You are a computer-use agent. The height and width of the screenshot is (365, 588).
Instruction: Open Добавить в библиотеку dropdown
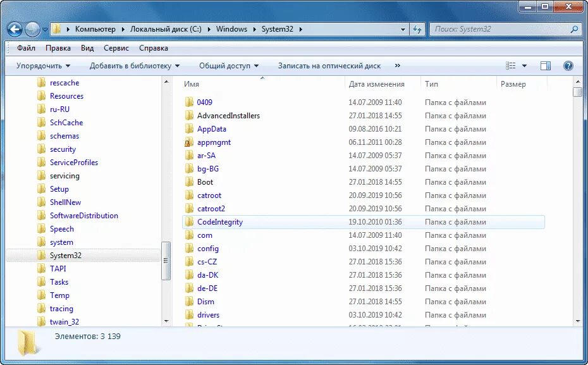[134, 66]
